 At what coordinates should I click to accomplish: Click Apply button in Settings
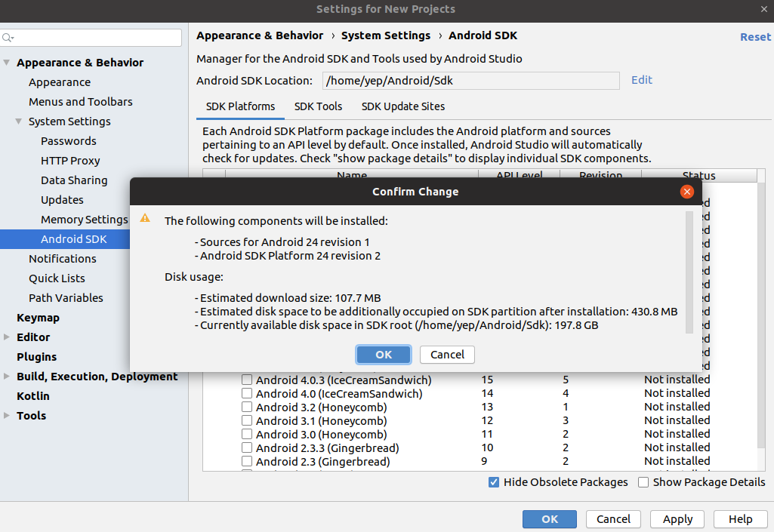[x=677, y=519]
